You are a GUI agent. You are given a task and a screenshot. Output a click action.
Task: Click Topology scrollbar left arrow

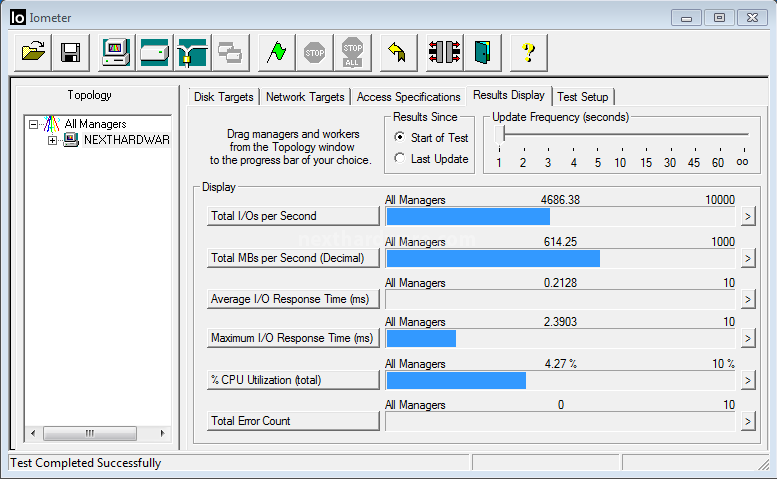point(33,433)
